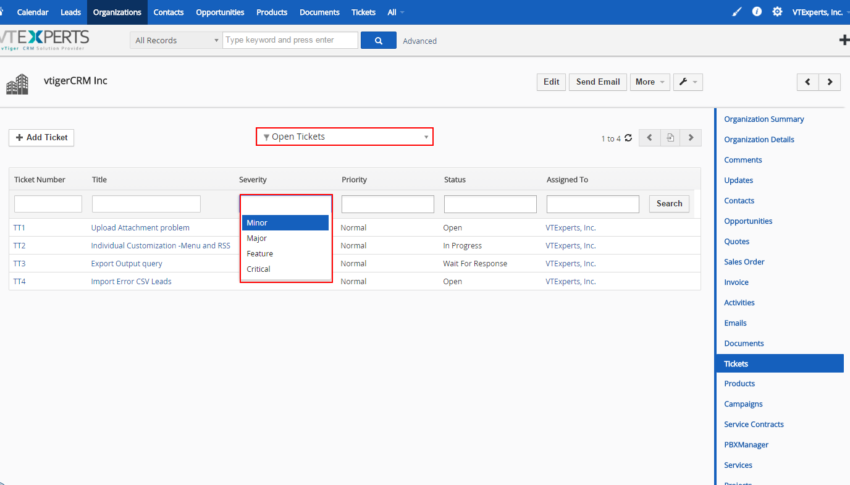Select Feature severity option

pyautogui.click(x=285, y=254)
